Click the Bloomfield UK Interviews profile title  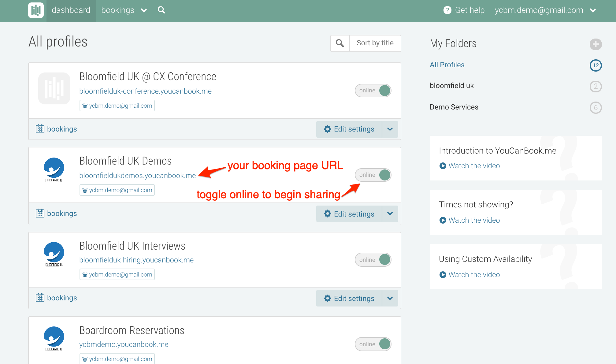(x=132, y=246)
